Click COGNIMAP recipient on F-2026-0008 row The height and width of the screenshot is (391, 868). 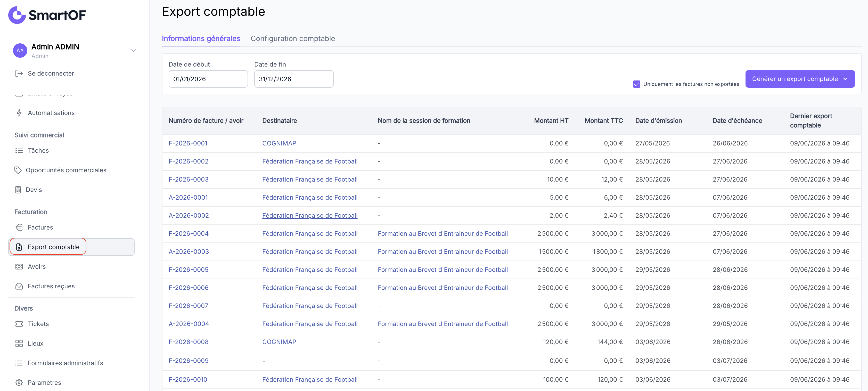(279, 342)
